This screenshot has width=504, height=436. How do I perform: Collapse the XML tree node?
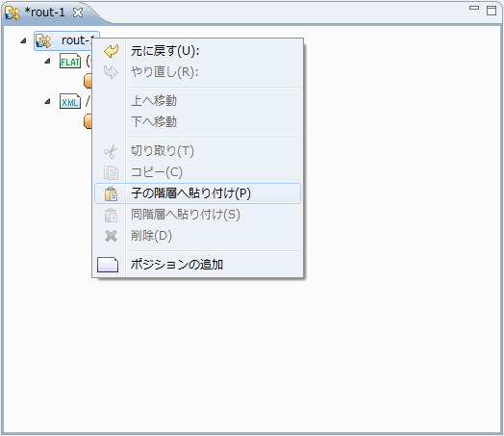[47, 101]
